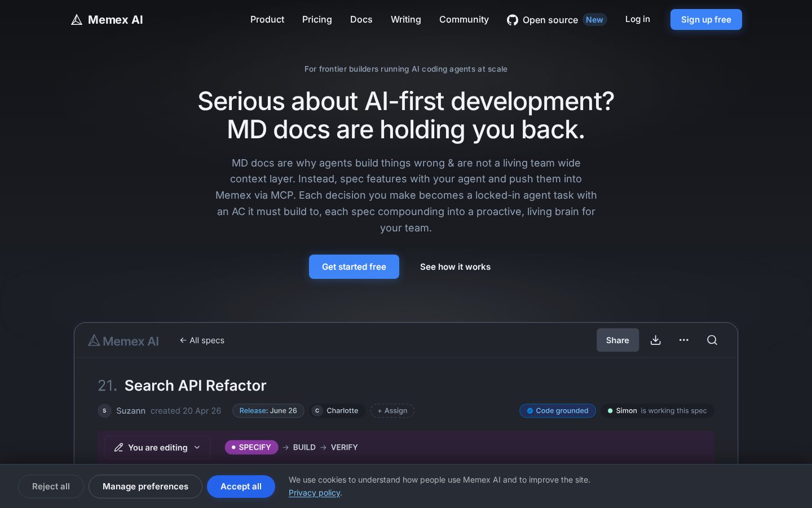Click the download icon
This screenshot has height=508, width=812.
pos(656,340)
